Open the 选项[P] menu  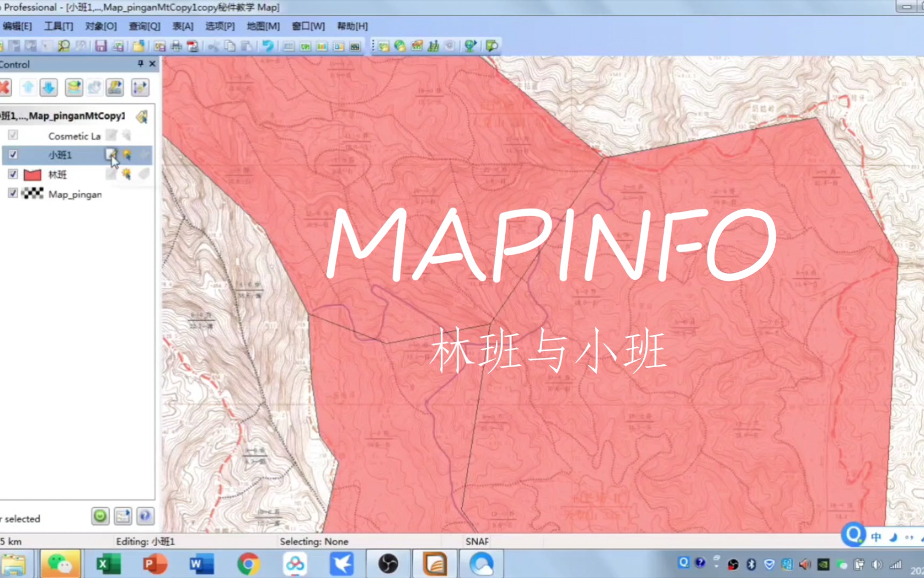tap(220, 26)
